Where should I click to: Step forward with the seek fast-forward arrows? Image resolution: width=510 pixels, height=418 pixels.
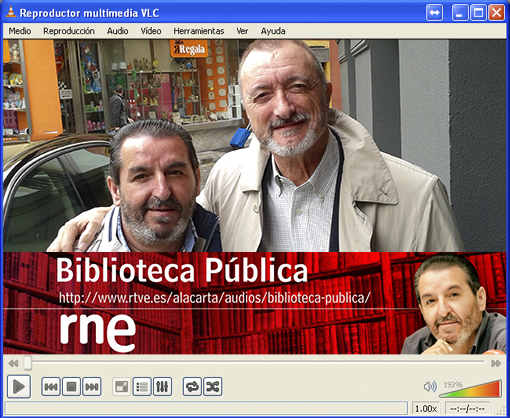496,363
